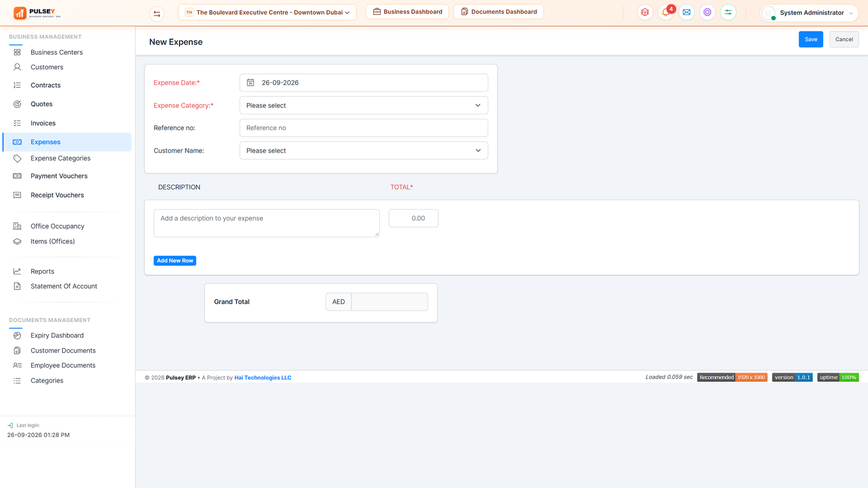The height and width of the screenshot is (488, 868).
Task: Open the business center selector dropdown
Action: coord(267,12)
